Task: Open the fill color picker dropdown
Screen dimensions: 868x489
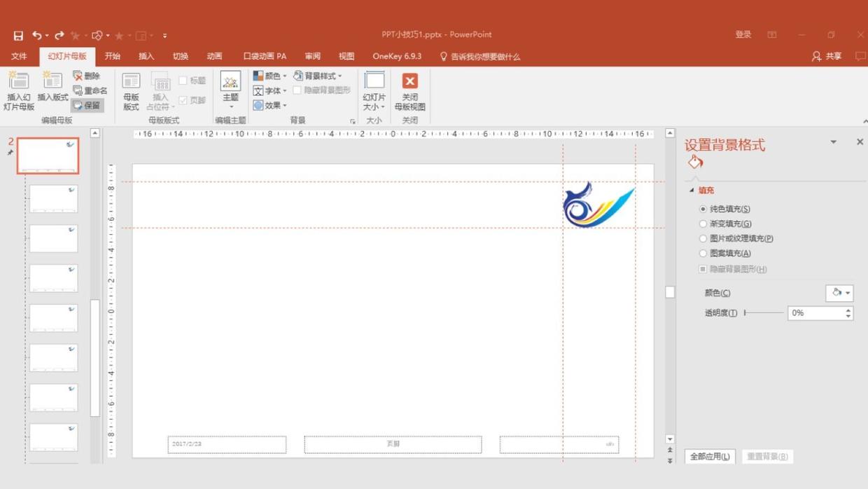Action: (x=839, y=293)
